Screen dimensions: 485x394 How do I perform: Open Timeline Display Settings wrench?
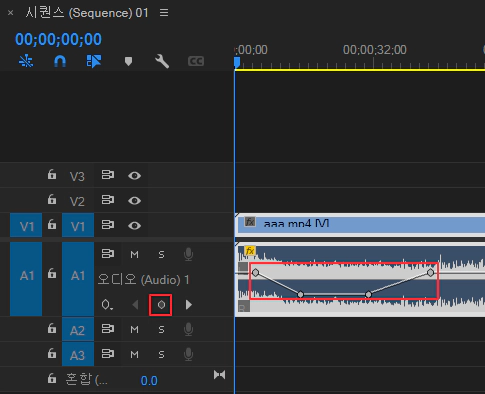[162, 61]
